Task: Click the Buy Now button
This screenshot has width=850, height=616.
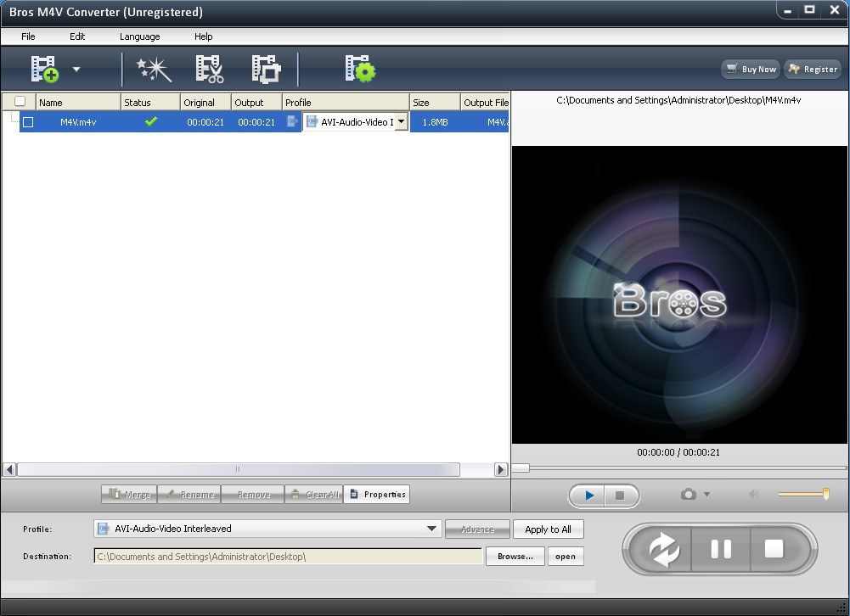Action: [751, 70]
